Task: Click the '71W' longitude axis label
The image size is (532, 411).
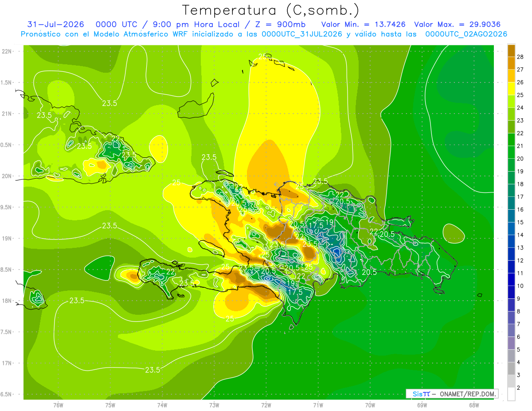Action: [318, 405]
